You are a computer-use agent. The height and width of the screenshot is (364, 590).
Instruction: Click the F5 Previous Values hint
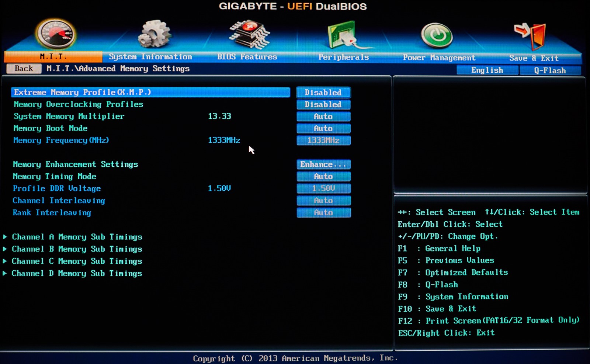click(x=446, y=260)
